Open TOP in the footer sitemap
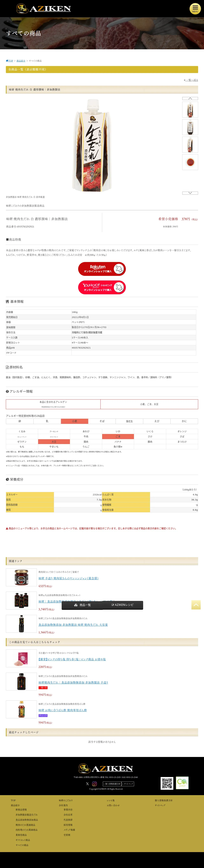 pyautogui.click(x=13, y=800)
